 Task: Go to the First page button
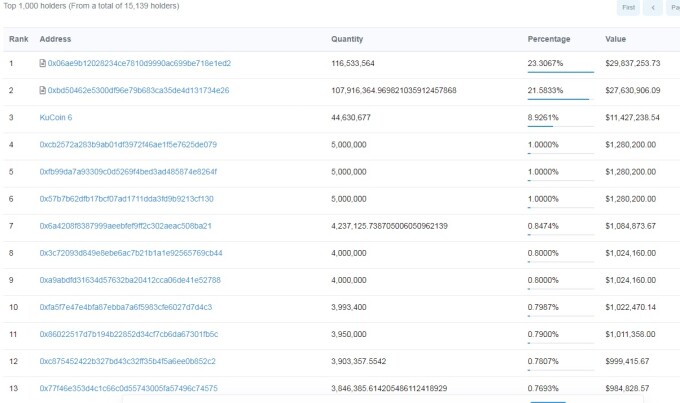click(628, 7)
